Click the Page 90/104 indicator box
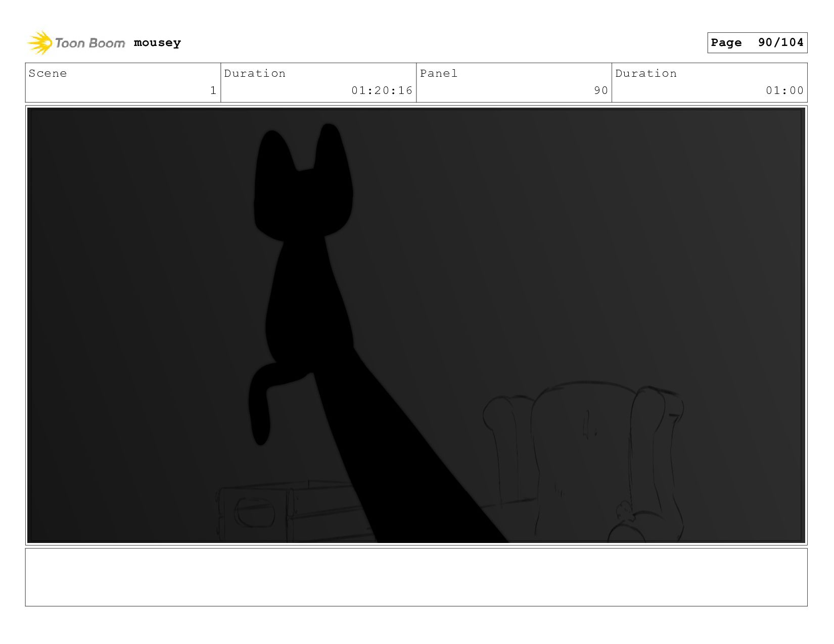This screenshot has height=644, width=834. 757,42
